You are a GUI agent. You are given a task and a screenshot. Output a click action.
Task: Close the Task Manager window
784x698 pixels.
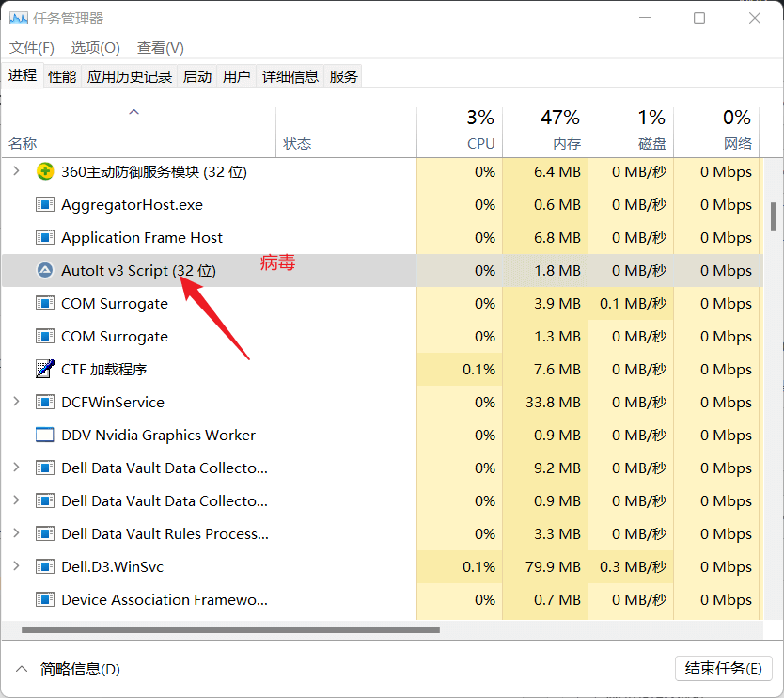[x=755, y=18]
